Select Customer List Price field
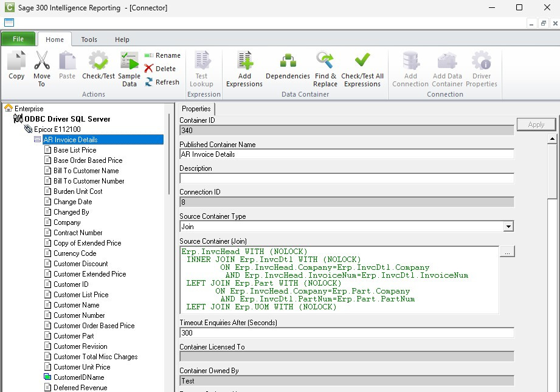Viewport: 560px width, 392px height. (x=81, y=295)
